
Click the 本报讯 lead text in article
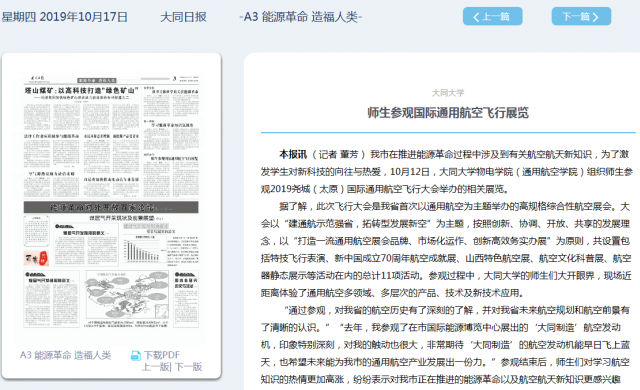point(293,154)
